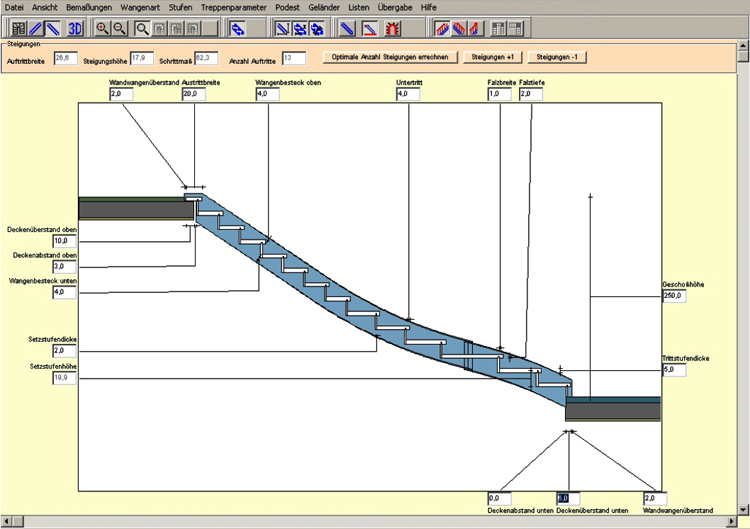750x529 pixels.
Task: Click the horizontal scrollbar at the bottom
Action: tap(360, 522)
